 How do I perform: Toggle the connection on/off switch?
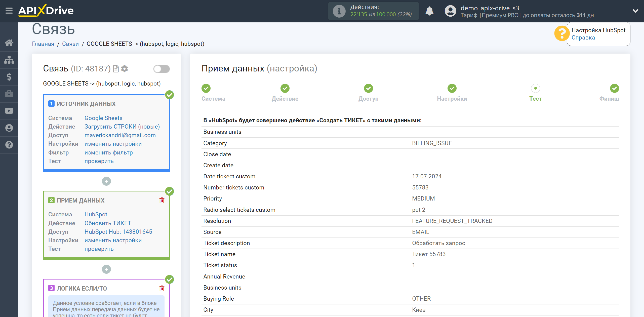click(x=162, y=69)
